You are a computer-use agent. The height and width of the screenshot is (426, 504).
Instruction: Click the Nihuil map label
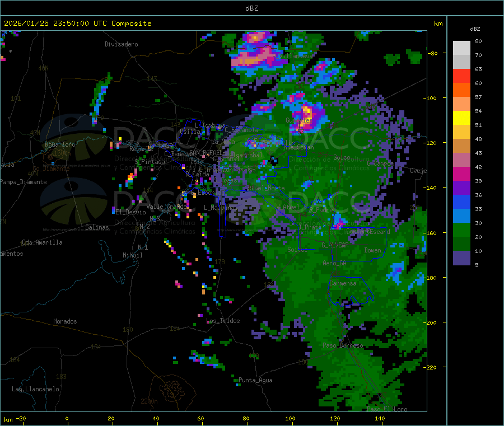click(133, 255)
